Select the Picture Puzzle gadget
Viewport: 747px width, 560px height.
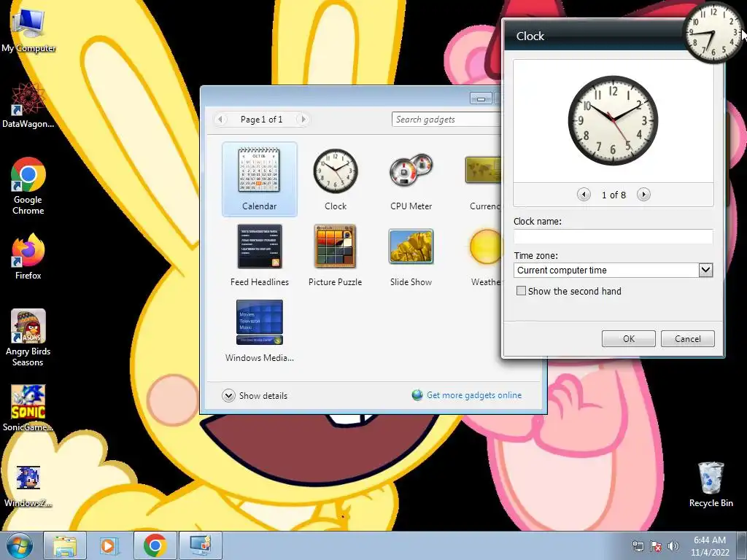[335, 255]
